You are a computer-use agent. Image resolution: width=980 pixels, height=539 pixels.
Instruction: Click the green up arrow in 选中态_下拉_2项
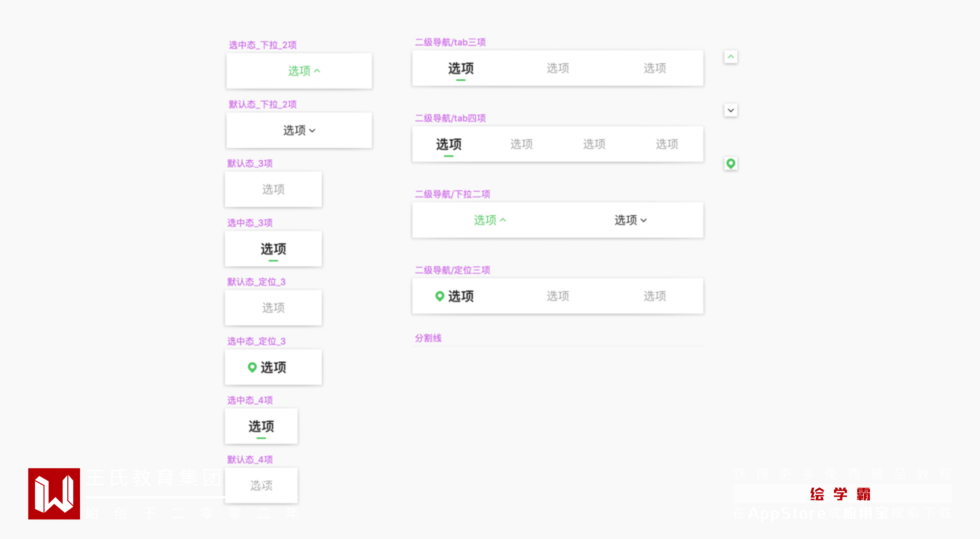317,71
